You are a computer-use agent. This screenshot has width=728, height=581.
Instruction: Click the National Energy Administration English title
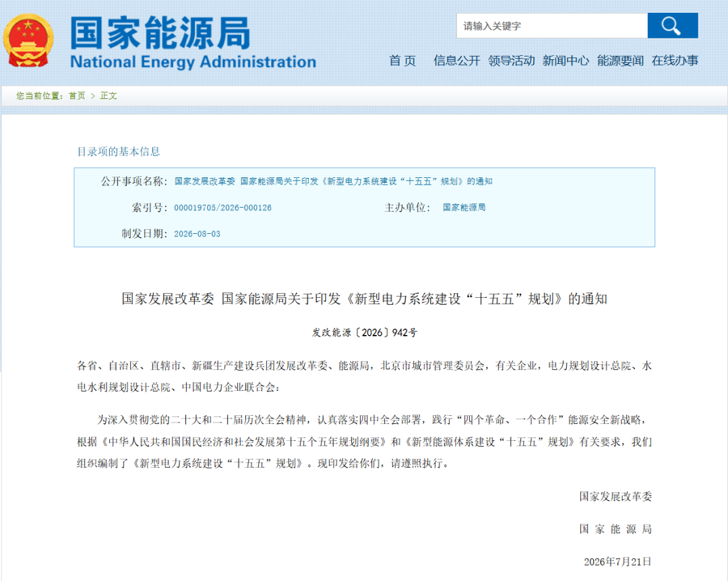tap(193, 62)
